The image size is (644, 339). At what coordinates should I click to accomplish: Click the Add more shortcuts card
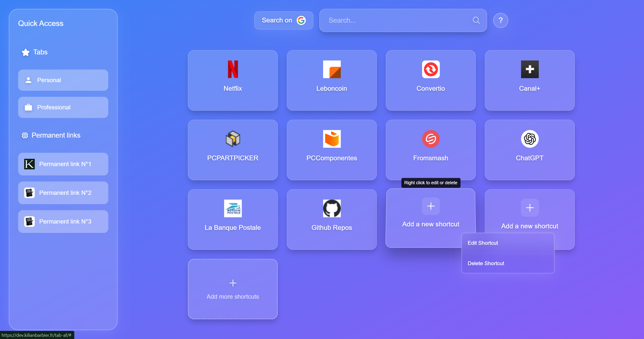click(233, 289)
